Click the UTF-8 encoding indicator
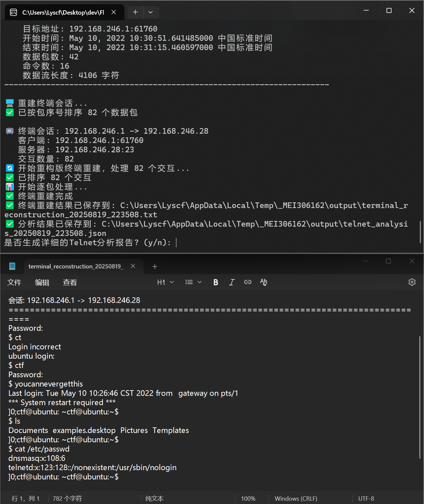This screenshot has height=504, width=424. [366, 498]
